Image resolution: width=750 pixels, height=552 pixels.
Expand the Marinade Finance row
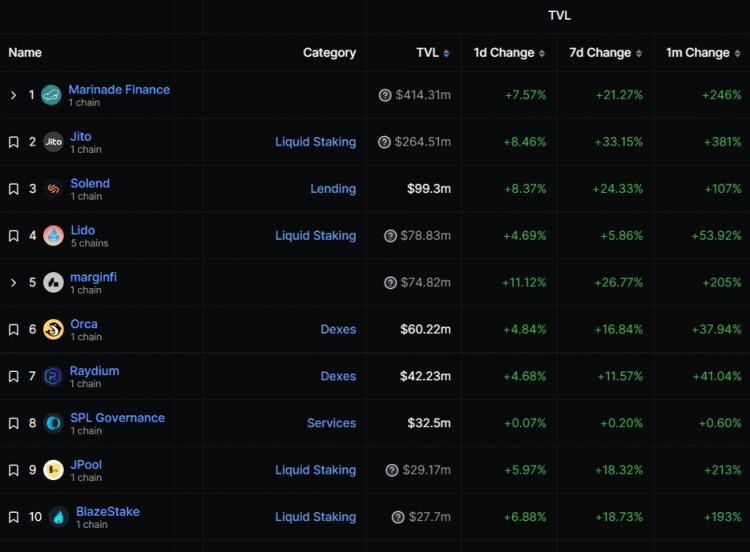(13, 95)
